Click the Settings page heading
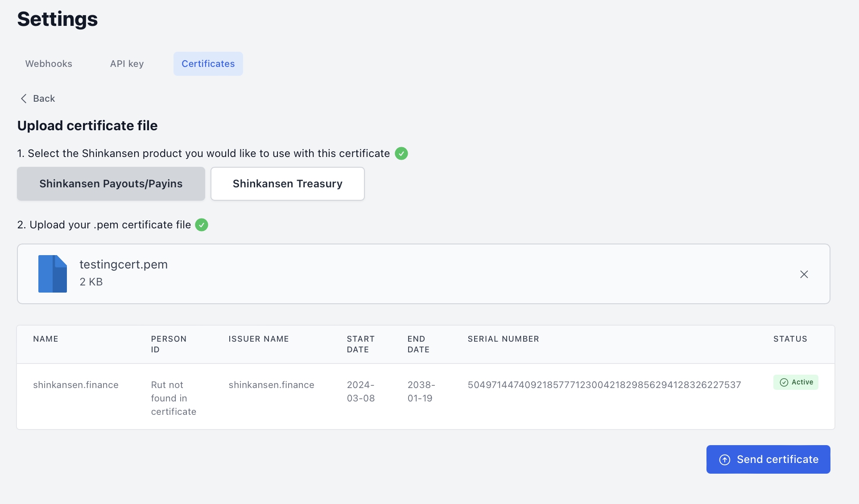859x504 pixels. click(58, 19)
